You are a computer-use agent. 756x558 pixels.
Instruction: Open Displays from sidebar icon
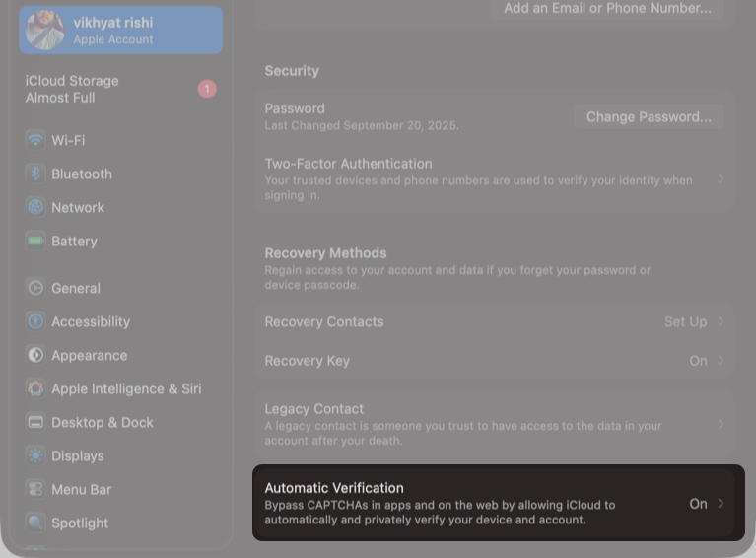pos(35,455)
